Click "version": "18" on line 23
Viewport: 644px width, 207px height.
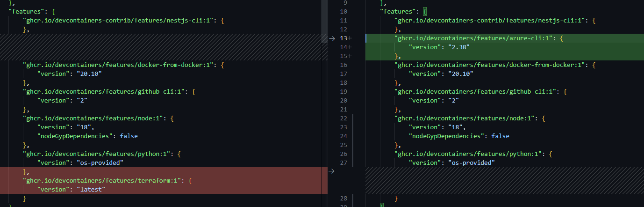click(x=437, y=127)
